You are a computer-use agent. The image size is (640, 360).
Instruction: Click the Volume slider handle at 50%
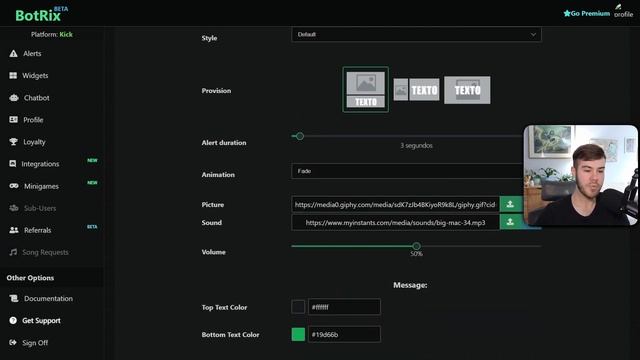pos(416,246)
